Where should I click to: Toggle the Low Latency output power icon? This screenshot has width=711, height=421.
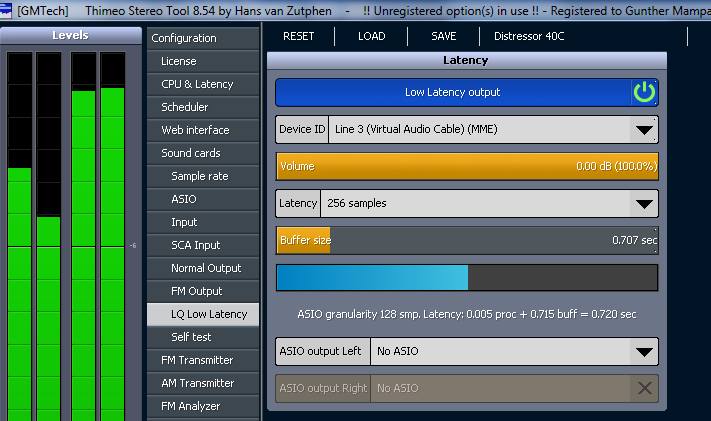(x=644, y=93)
